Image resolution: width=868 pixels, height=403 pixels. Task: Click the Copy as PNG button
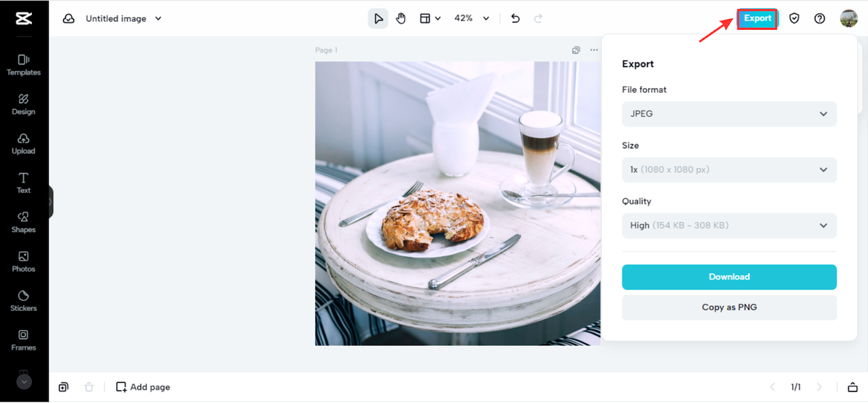[729, 307]
